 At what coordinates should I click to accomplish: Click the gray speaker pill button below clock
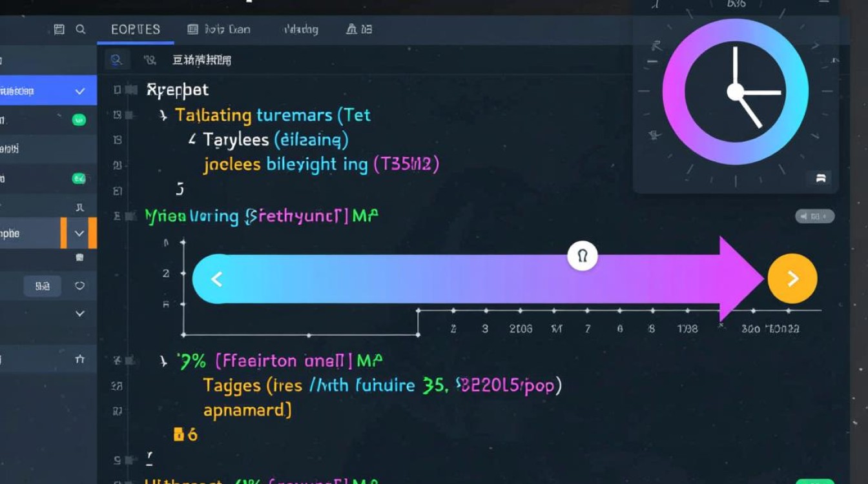(x=814, y=217)
